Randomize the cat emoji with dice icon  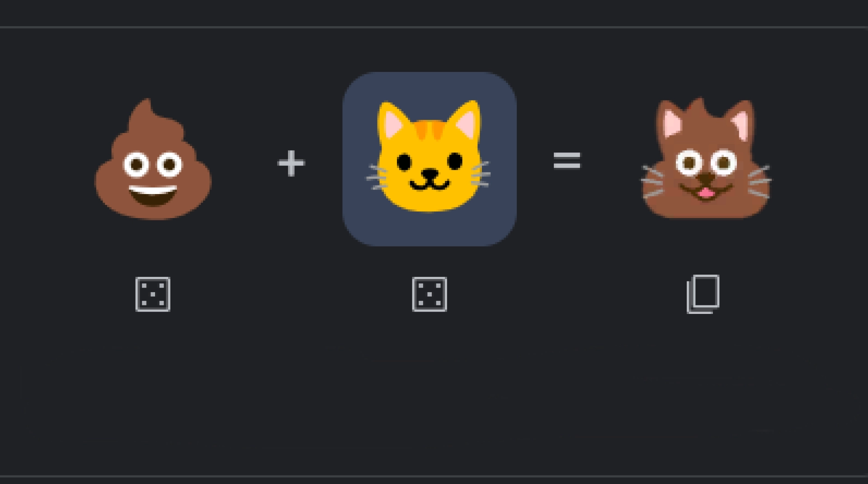click(x=429, y=294)
